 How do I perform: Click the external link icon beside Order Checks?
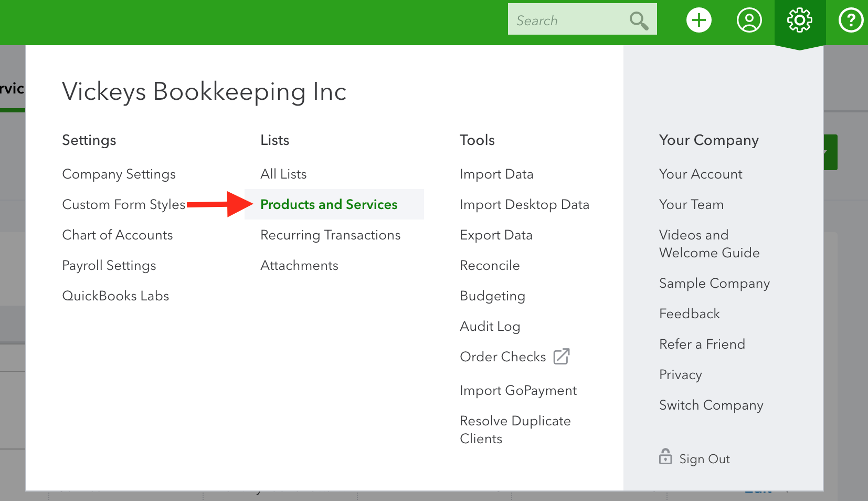pos(562,356)
